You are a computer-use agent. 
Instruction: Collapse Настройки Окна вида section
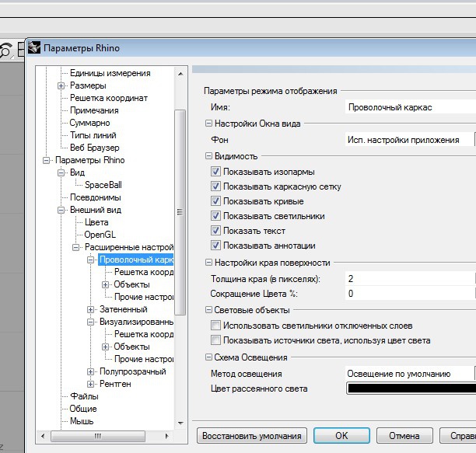click(x=208, y=124)
